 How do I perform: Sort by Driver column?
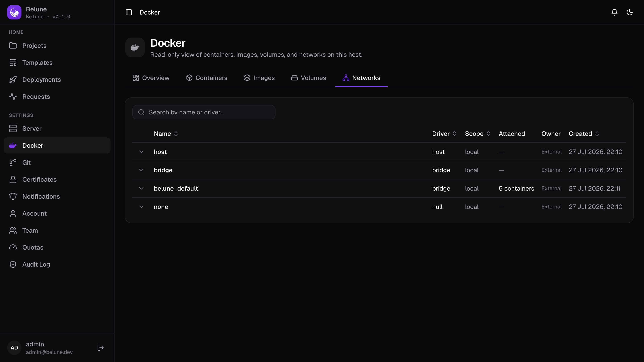click(444, 134)
